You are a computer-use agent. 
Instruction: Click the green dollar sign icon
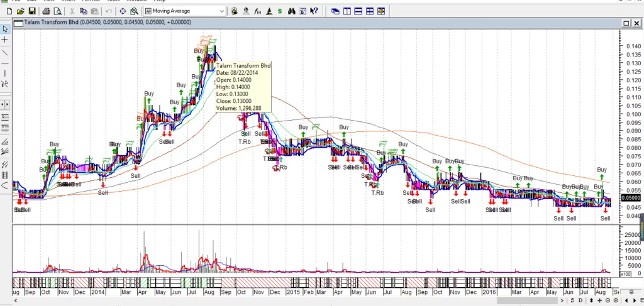point(280,11)
